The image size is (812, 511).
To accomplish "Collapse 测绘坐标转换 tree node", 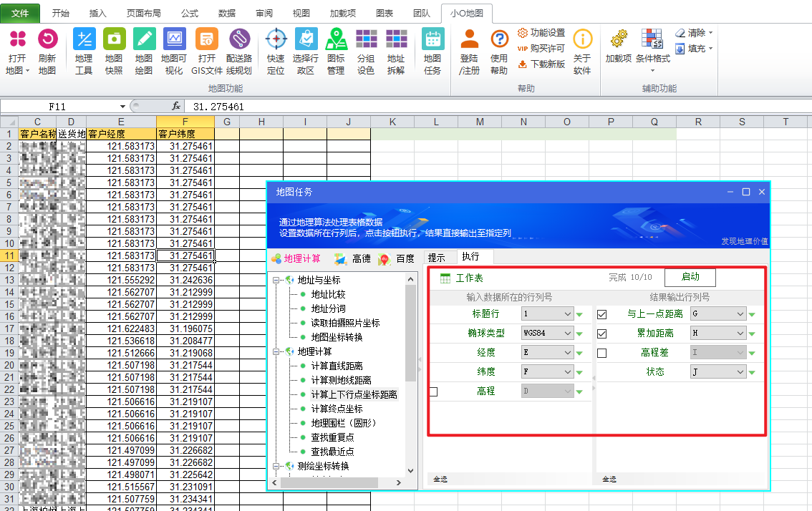I will (276, 466).
